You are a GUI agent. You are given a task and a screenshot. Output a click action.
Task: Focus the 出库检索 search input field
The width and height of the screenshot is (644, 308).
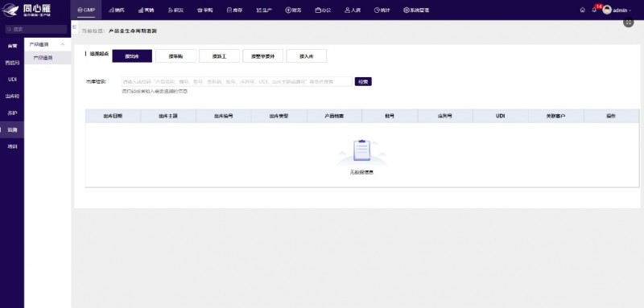click(x=237, y=81)
